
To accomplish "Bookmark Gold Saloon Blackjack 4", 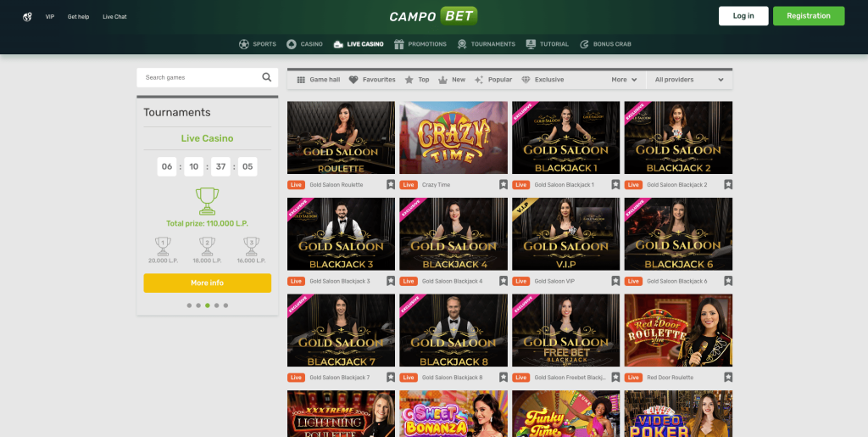I will (x=504, y=281).
